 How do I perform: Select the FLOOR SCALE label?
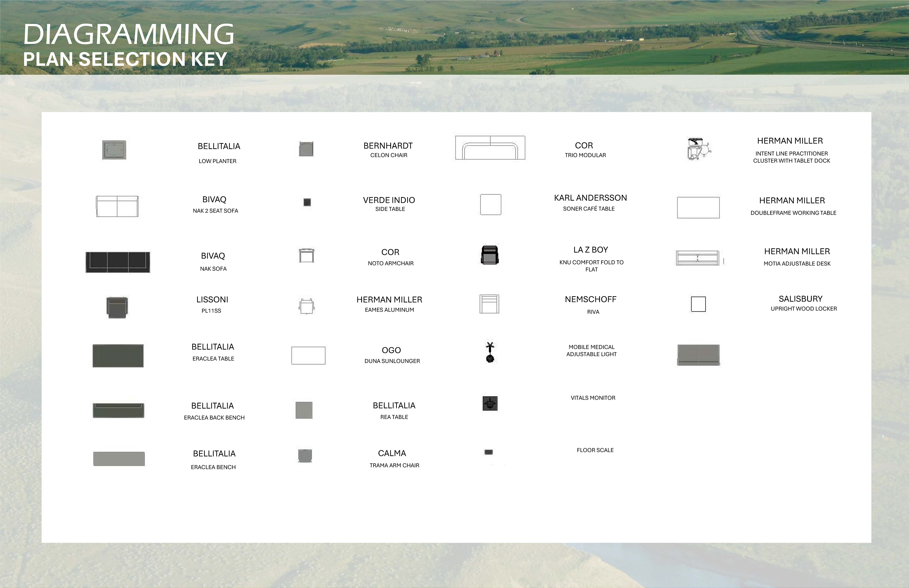coord(595,450)
